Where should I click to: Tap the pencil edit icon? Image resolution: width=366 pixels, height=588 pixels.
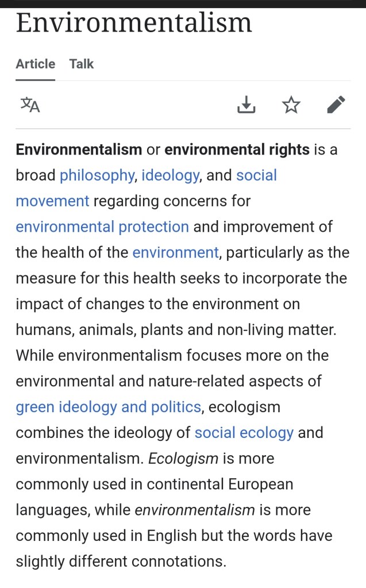click(336, 105)
